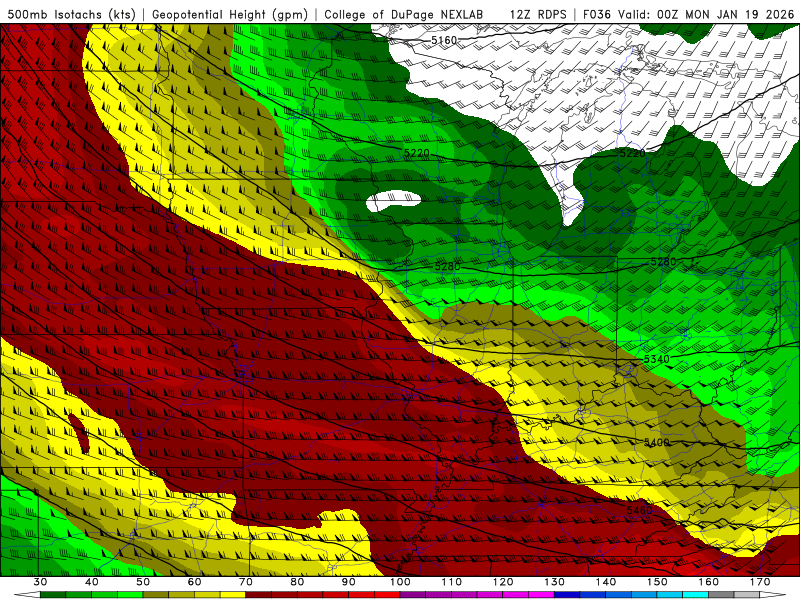Click the 40 value on the color scale
This screenshot has height=600, width=800.
92,582
